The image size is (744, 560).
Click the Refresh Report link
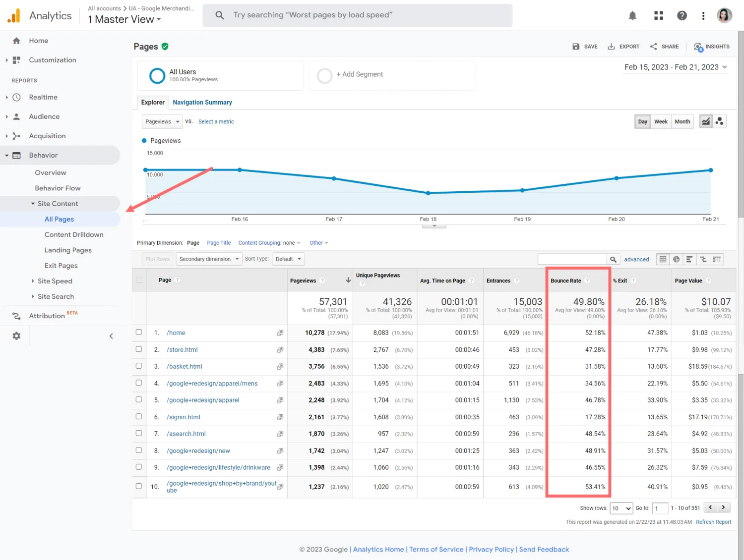pos(713,522)
